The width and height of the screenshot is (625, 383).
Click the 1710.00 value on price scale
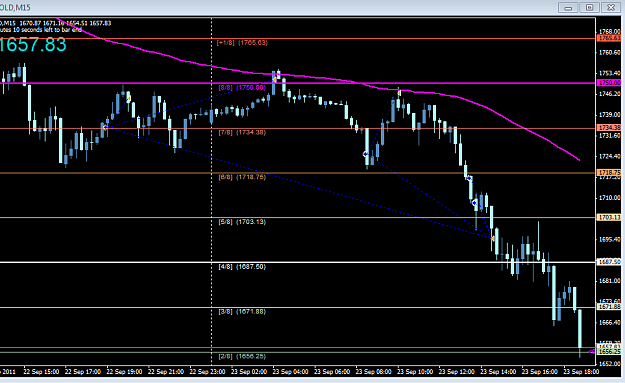609,198
